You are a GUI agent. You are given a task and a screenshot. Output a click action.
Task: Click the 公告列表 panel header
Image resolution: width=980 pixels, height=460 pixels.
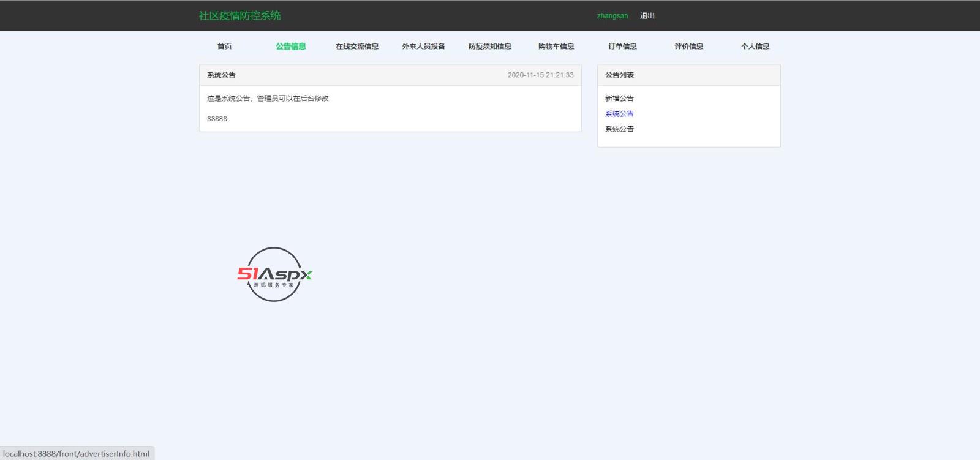click(619, 75)
